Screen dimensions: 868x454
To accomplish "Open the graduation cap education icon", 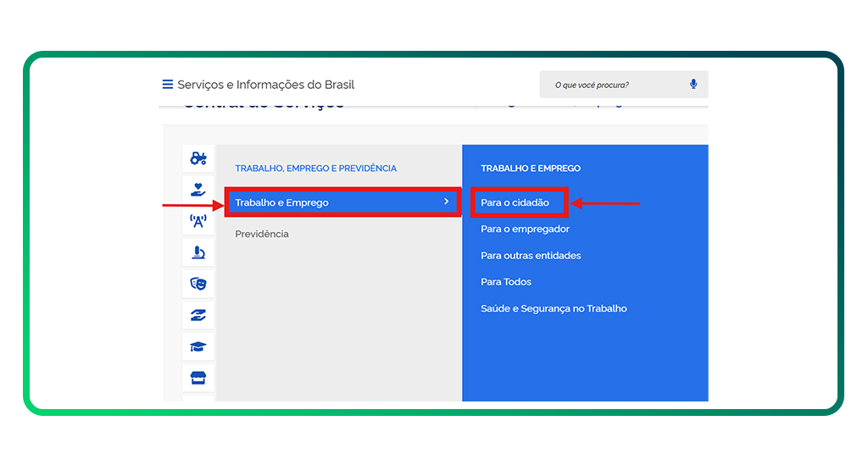I will click(x=198, y=346).
